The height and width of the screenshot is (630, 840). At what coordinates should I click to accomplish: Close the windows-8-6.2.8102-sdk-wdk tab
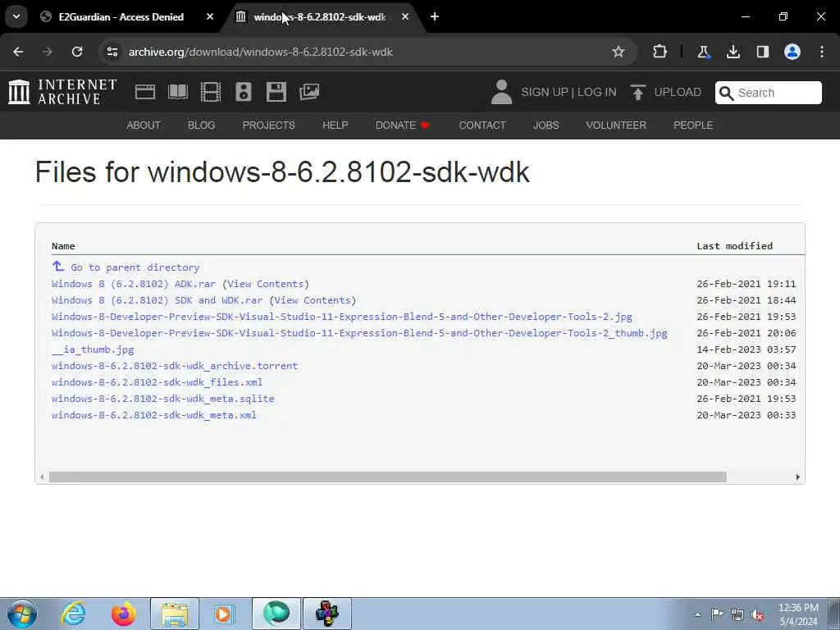[x=405, y=16]
